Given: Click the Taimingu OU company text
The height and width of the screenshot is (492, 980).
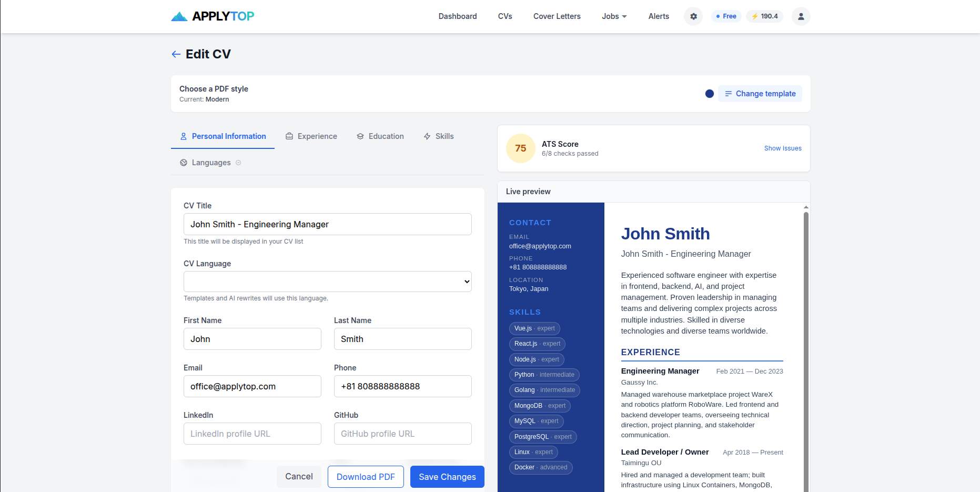Looking at the screenshot, I should (x=641, y=463).
